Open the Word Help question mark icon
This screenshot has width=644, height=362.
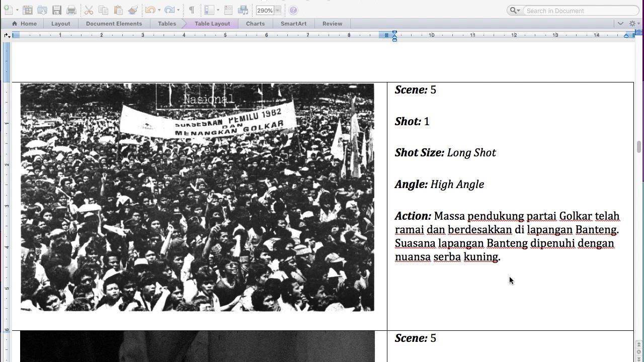293,10
